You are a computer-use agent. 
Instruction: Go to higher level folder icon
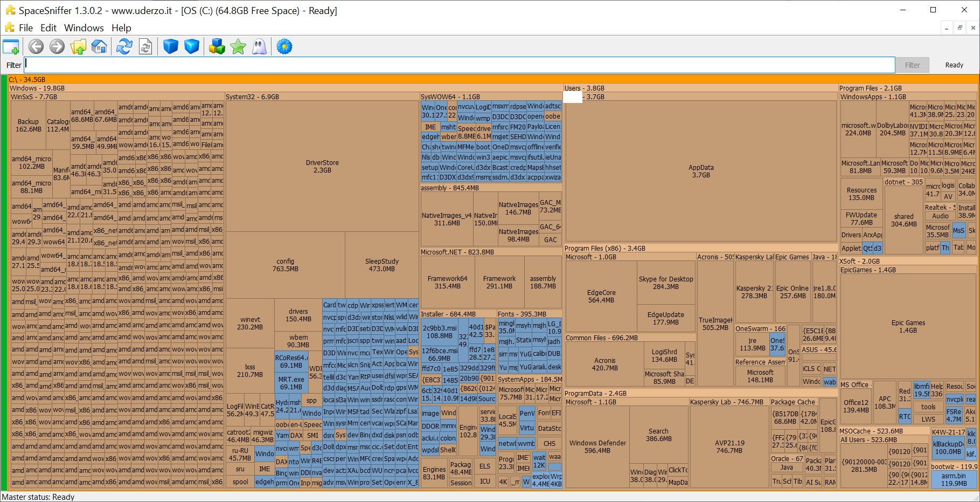[78, 47]
